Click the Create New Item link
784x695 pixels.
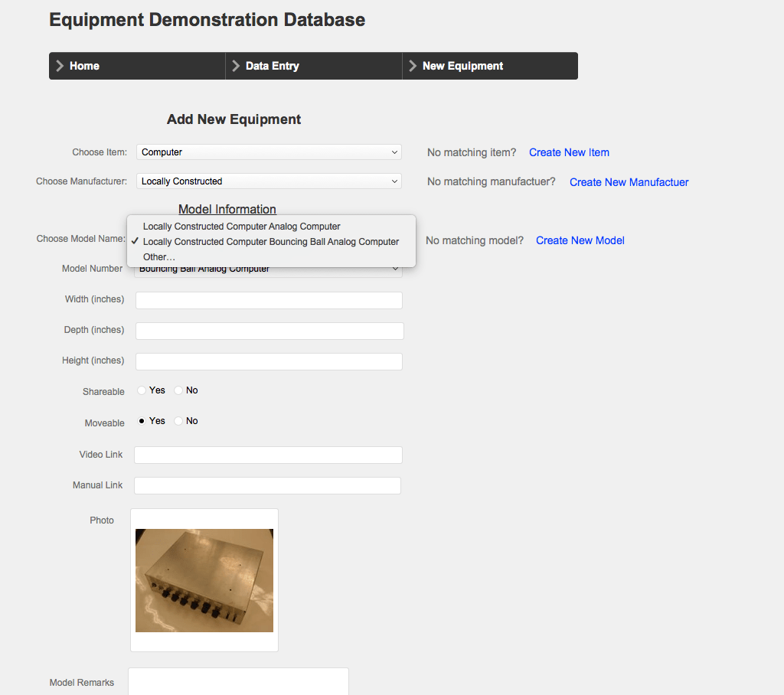coord(569,152)
